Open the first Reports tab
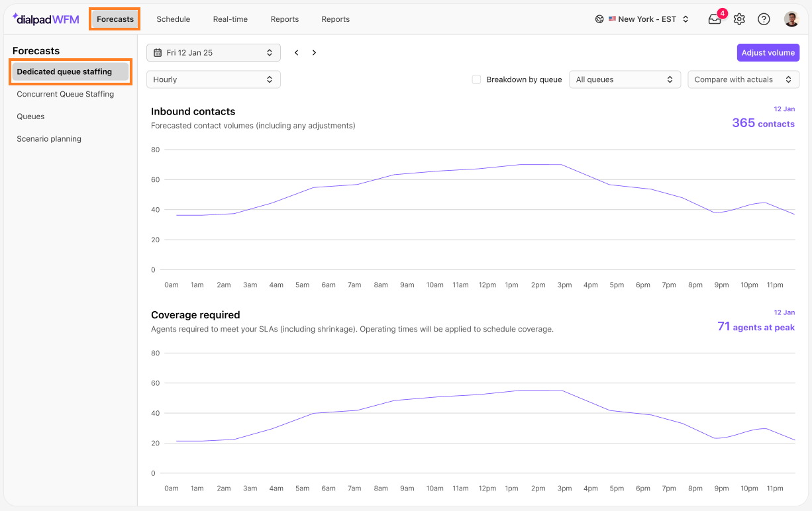 pos(285,19)
